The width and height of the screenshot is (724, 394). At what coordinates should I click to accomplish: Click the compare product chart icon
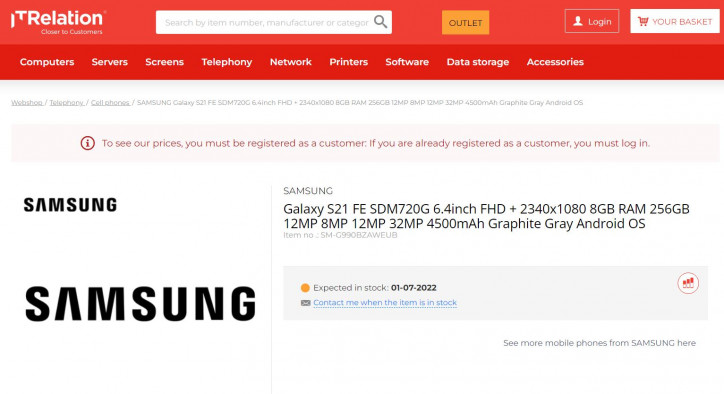688,283
